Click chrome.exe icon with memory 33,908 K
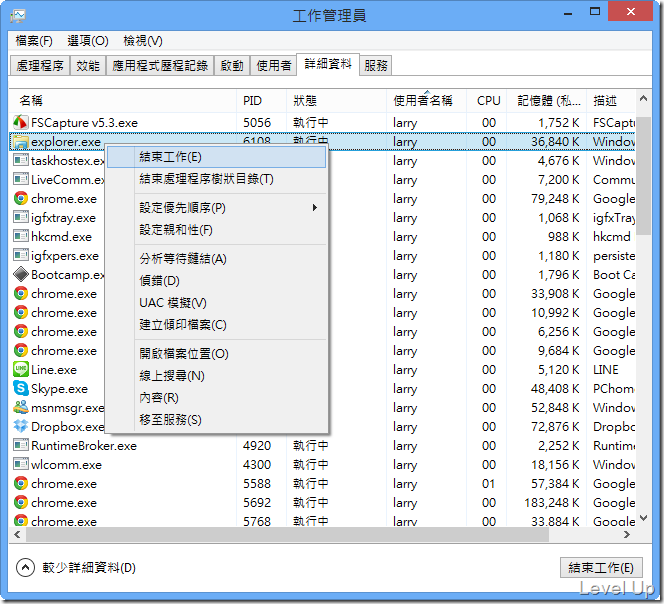The height and width of the screenshot is (604, 664). click(x=20, y=294)
